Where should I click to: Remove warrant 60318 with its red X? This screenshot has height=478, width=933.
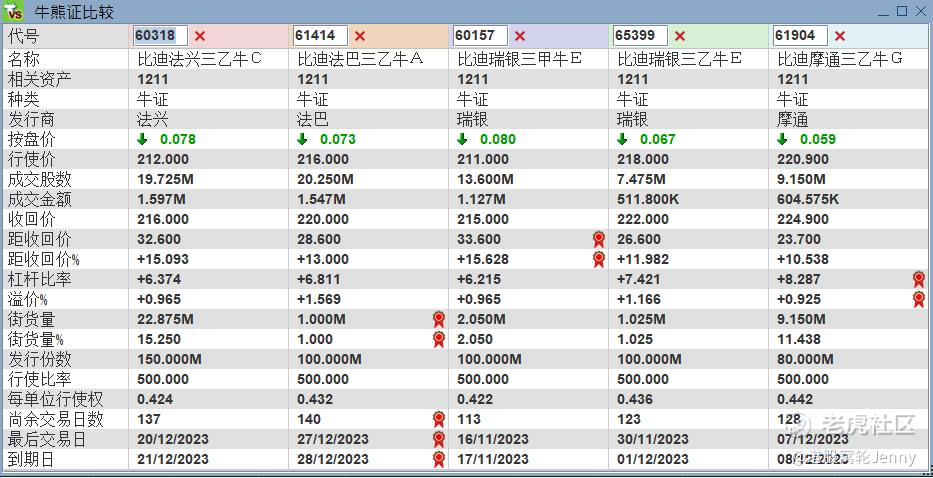click(x=200, y=36)
